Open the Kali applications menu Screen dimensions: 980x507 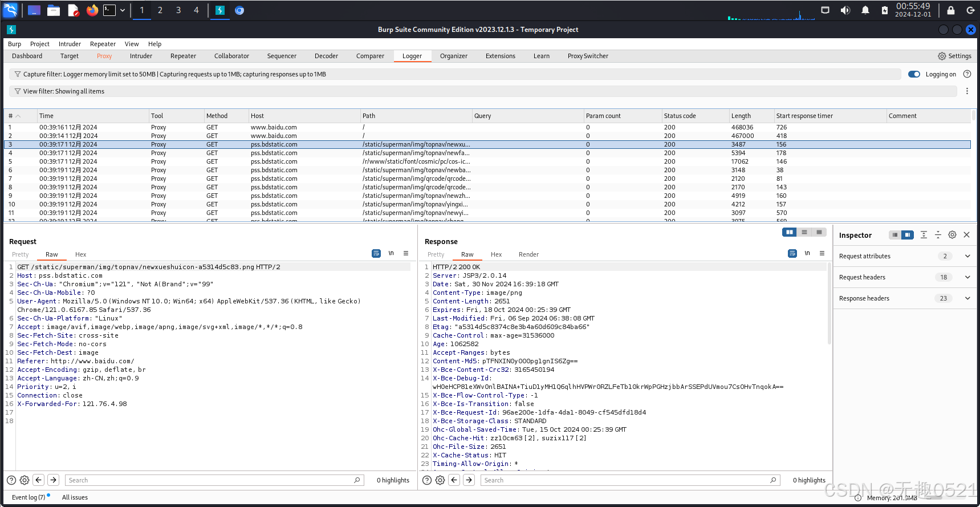10,10
